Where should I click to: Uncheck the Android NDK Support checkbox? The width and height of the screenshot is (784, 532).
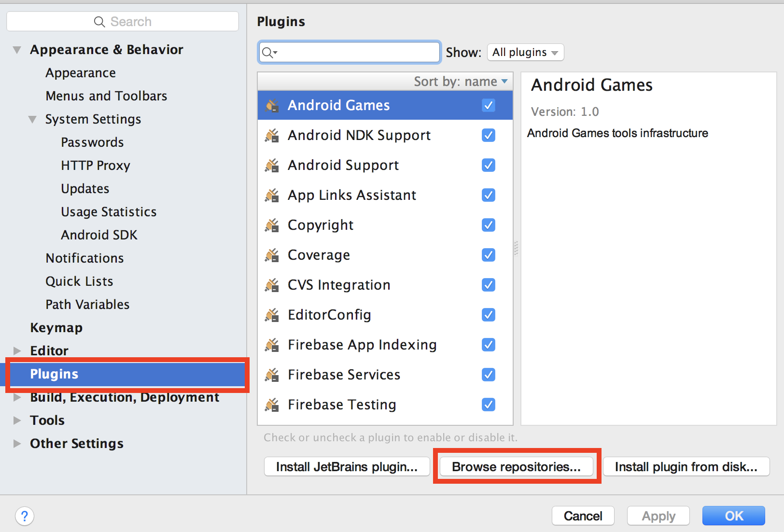[489, 135]
